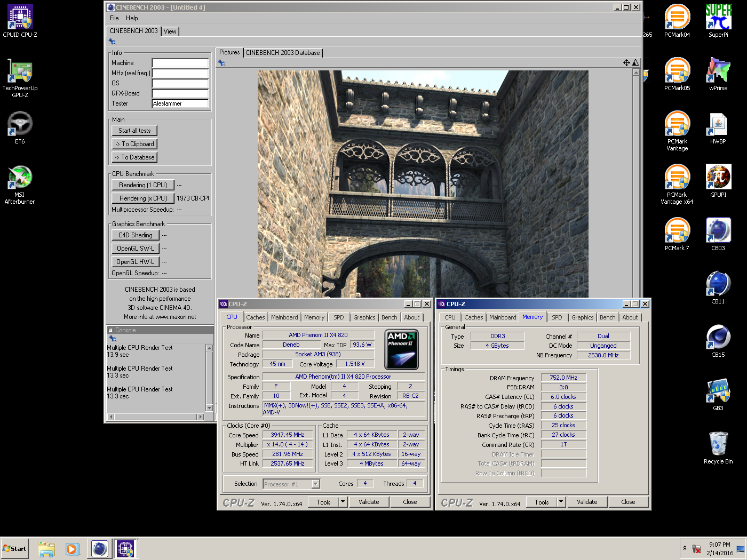The image size is (747, 560).
Task: Open media player taskbar icon
Action: click(73, 549)
